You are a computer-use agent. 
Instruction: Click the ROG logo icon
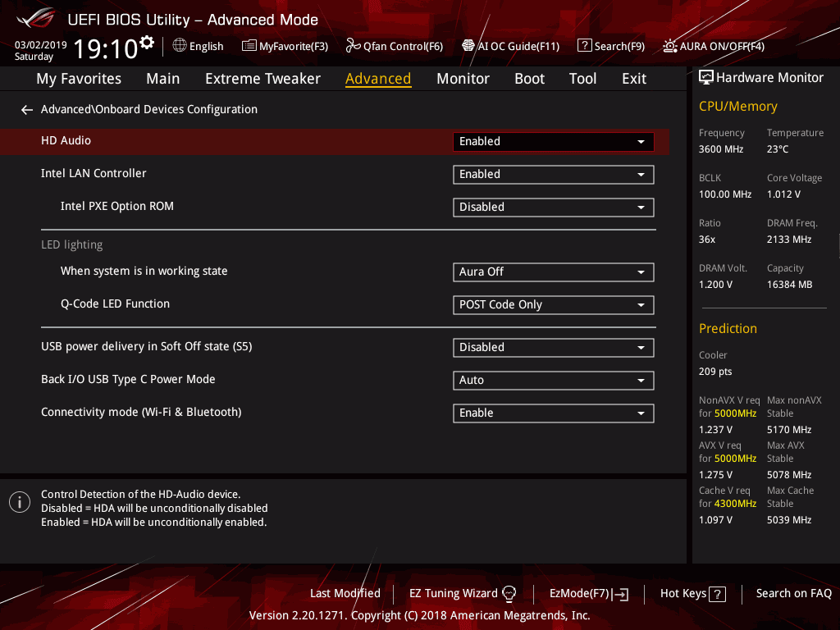coord(36,18)
